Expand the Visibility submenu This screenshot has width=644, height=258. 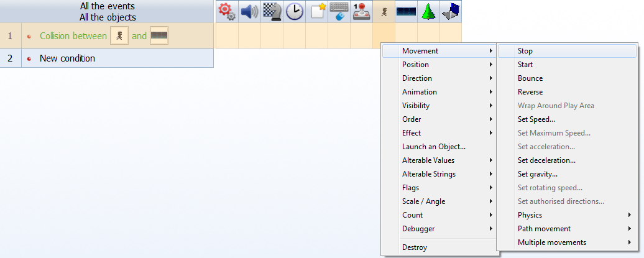(x=439, y=106)
